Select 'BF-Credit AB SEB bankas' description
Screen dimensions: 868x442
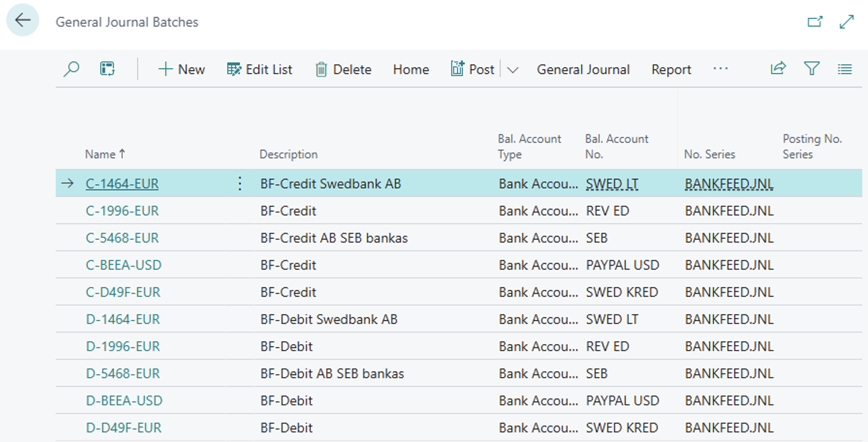[334, 238]
